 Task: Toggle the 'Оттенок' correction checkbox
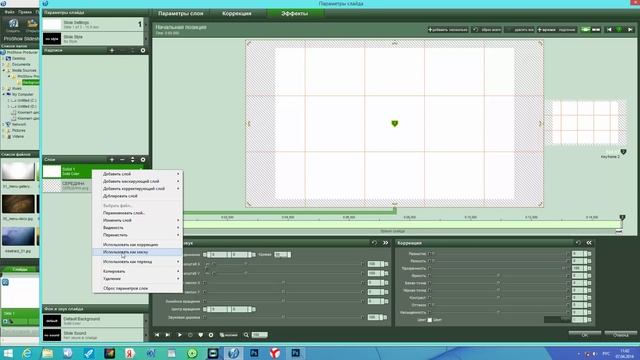point(429,305)
